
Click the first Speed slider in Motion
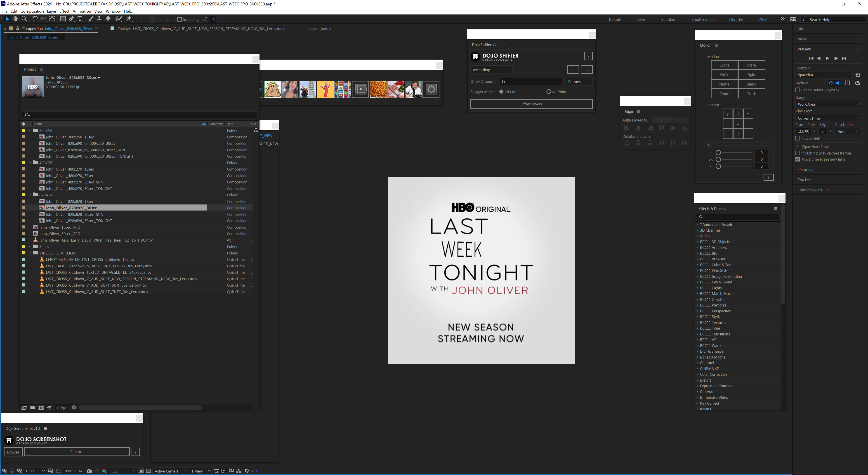pyautogui.click(x=734, y=153)
